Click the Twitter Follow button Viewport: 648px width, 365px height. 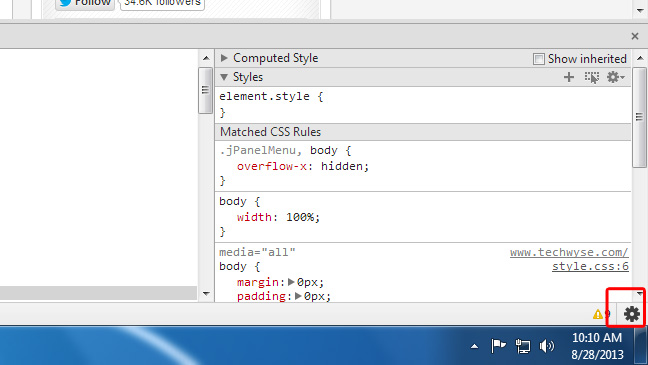click(x=85, y=3)
